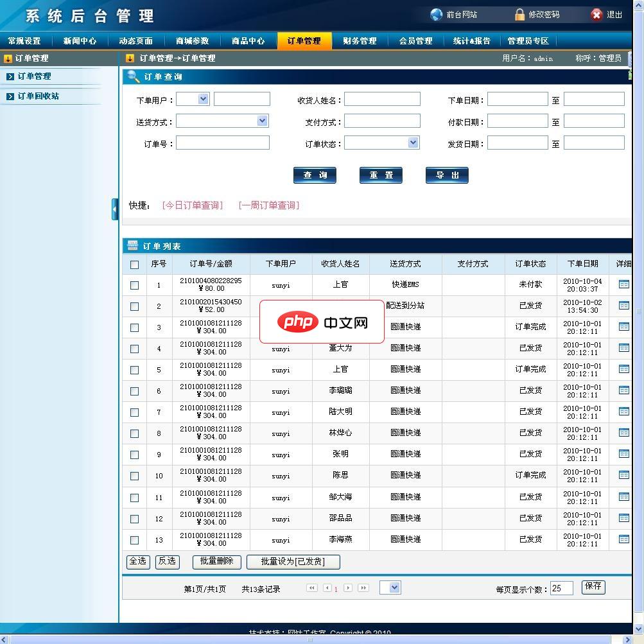
Task: Click the padlock icon beside 修改密码
Action: tap(519, 14)
